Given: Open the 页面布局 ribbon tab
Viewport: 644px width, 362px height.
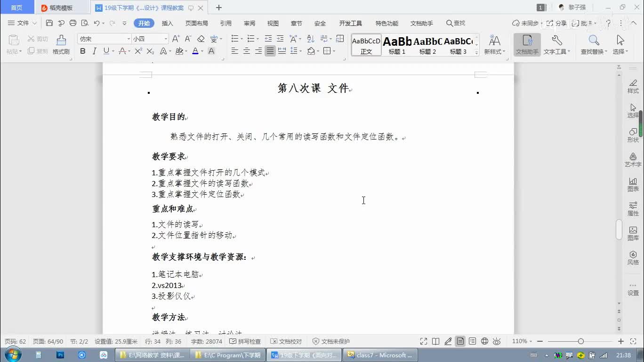Looking at the screenshot, I should [x=196, y=23].
